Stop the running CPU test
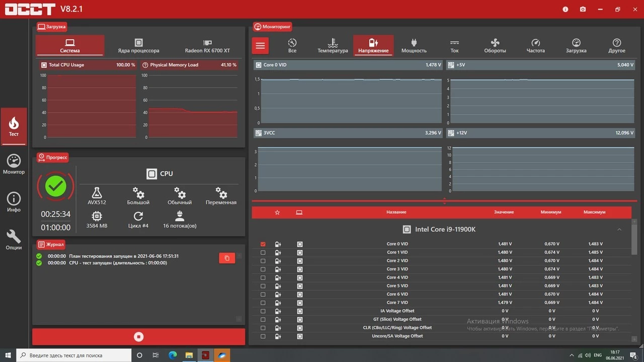Viewport: 644px width, 362px height. [x=139, y=337]
